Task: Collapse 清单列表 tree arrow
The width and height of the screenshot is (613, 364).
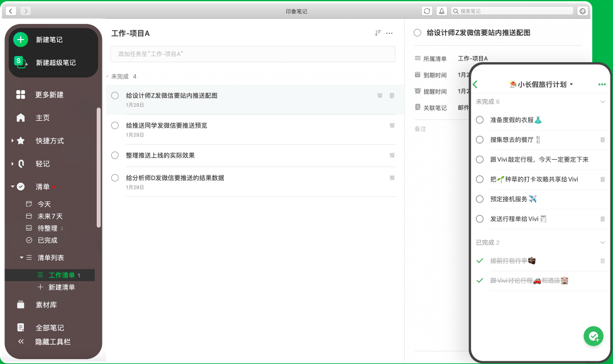Action: point(21,258)
